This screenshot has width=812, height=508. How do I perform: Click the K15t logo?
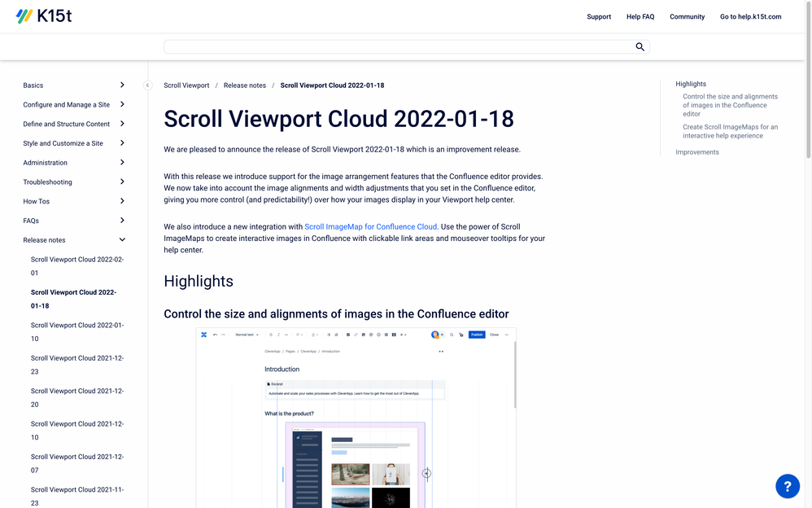pos(43,16)
